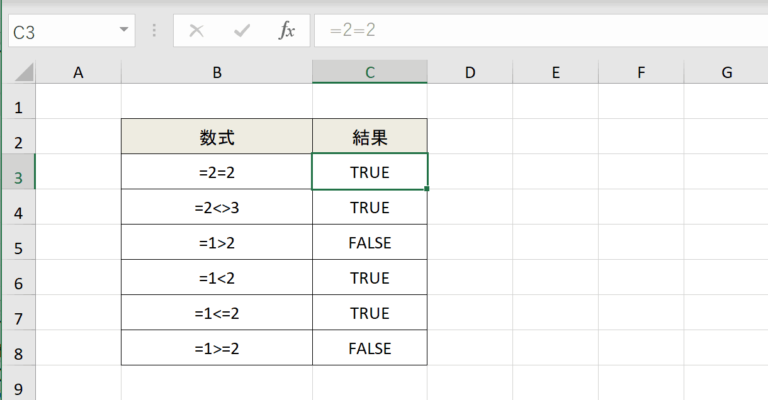Select cell containing =2<>3
The height and width of the screenshot is (400, 768).
click(x=216, y=208)
